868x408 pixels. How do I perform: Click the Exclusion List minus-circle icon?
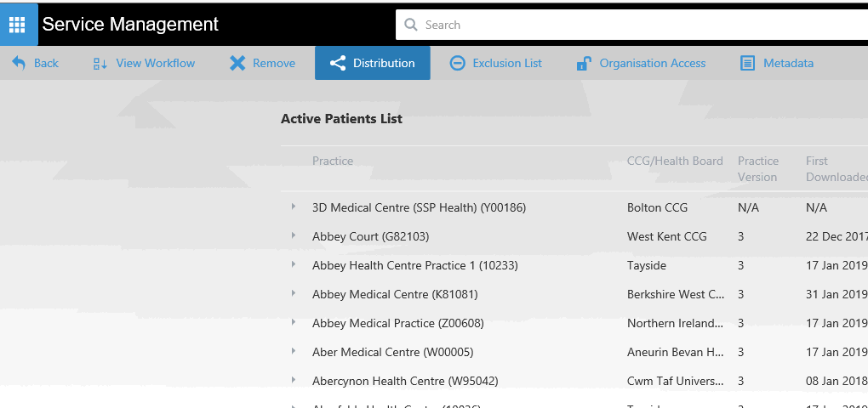[x=458, y=63]
